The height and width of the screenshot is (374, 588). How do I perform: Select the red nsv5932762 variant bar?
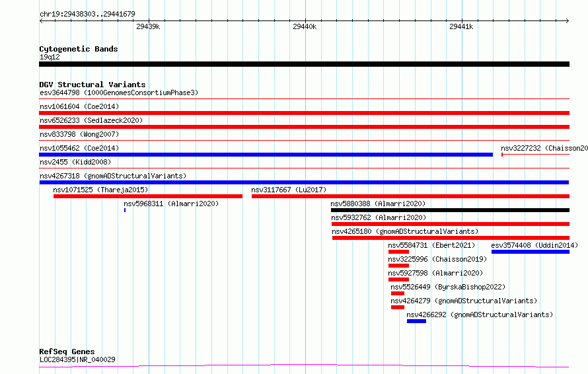point(451,224)
